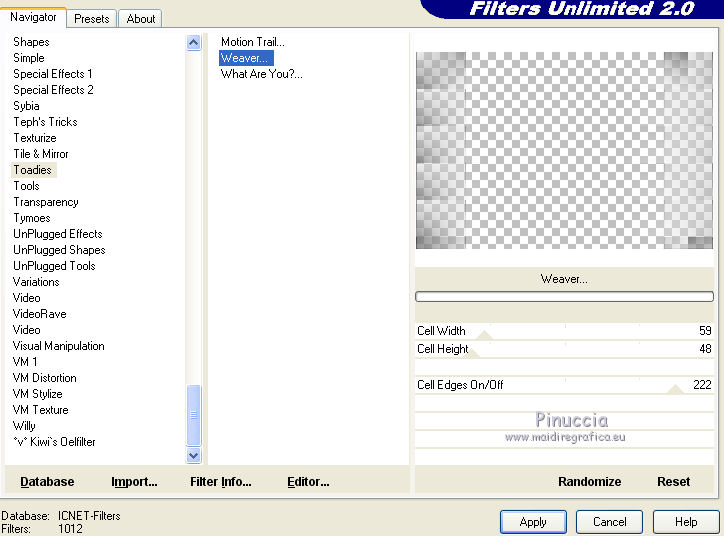Select the Transparency category
Image resolution: width=724 pixels, height=536 pixels.
click(x=46, y=202)
